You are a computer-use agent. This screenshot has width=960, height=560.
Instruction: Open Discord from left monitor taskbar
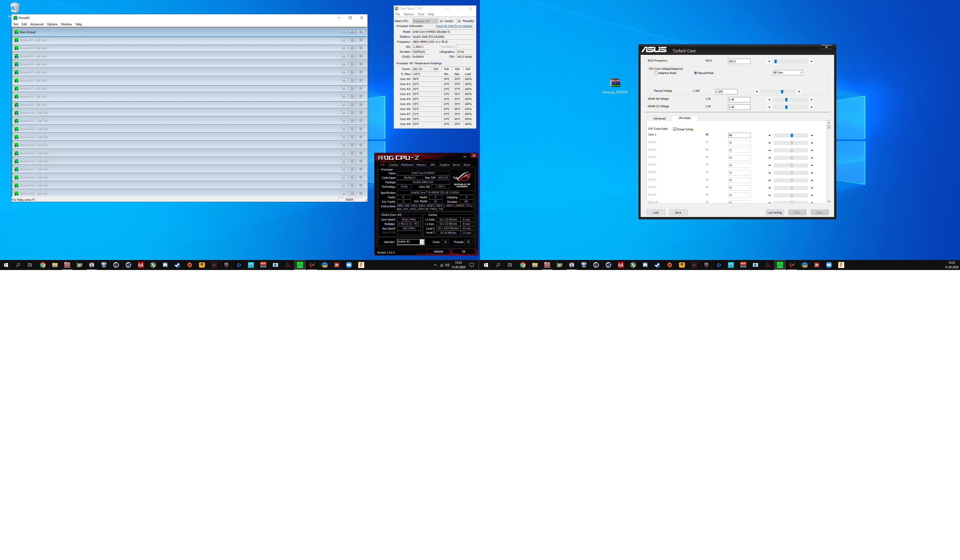pos(165,265)
